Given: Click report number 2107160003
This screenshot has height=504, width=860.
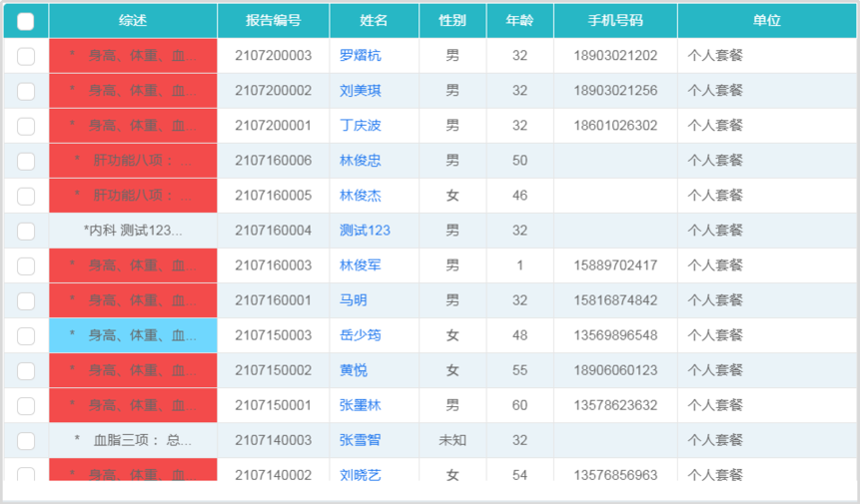Looking at the screenshot, I should 273,265.
